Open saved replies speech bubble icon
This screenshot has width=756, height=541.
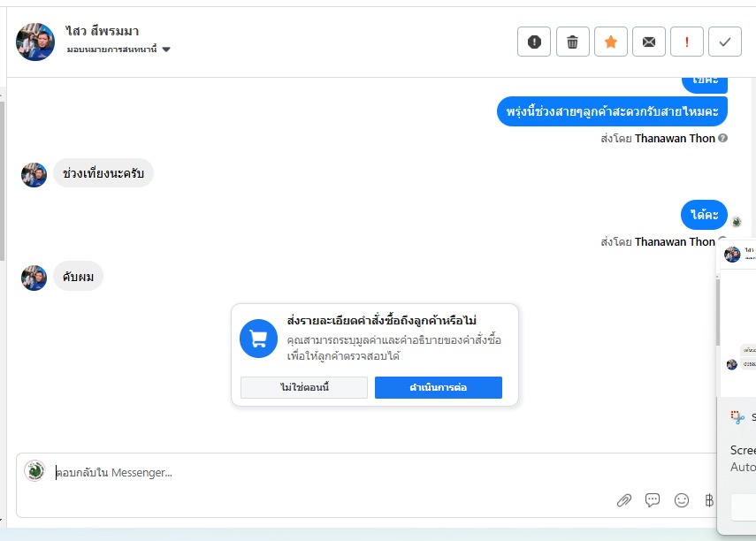pos(653,500)
